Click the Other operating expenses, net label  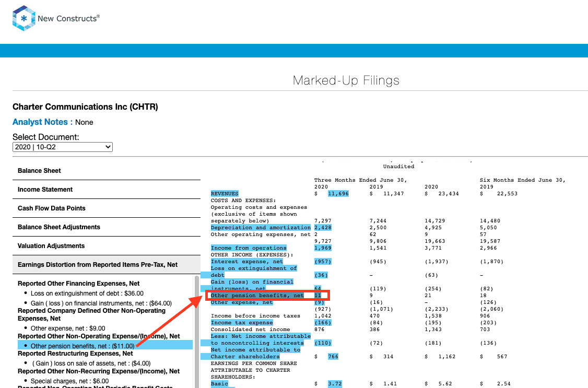pos(261,234)
